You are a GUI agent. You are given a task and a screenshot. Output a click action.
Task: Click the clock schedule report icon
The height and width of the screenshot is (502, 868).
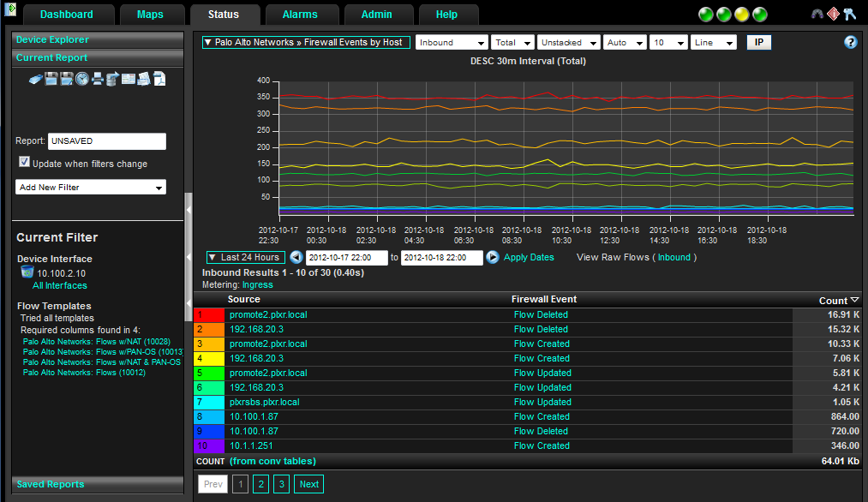(x=82, y=79)
